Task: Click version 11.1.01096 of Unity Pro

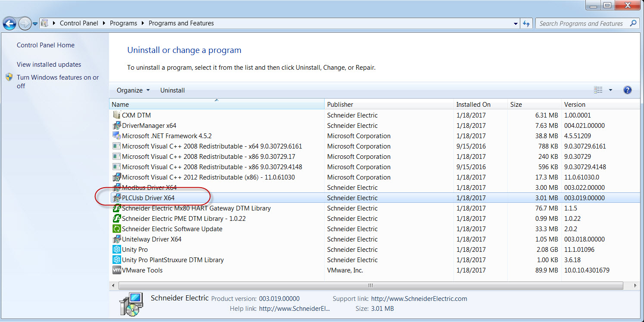Action: [x=579, y=250]
